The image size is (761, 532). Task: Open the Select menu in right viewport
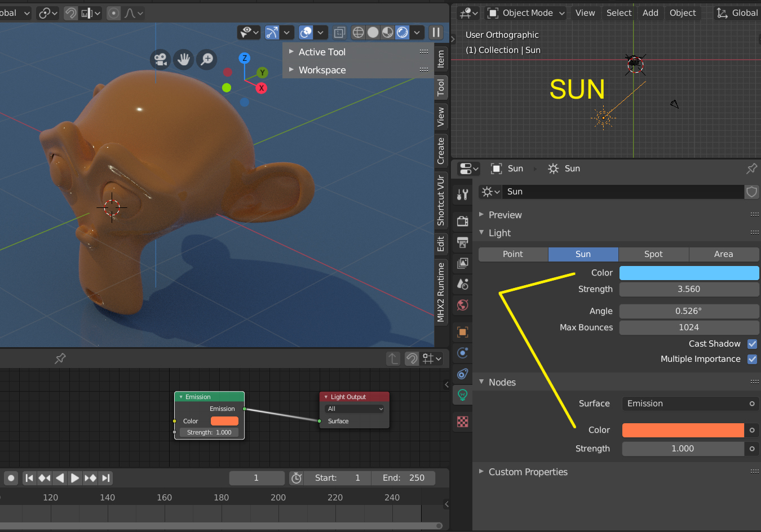[619, 13]
